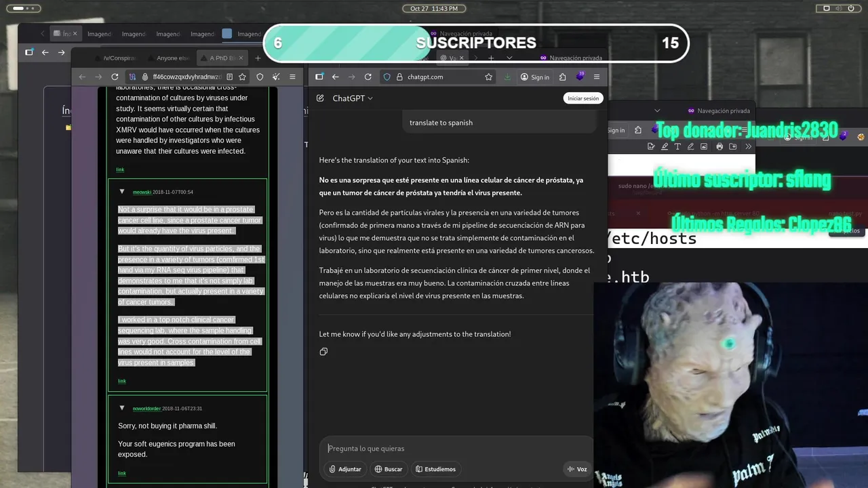Print the PDF in right browser
This screenshot has height=488, width=868.
(719, 146)
